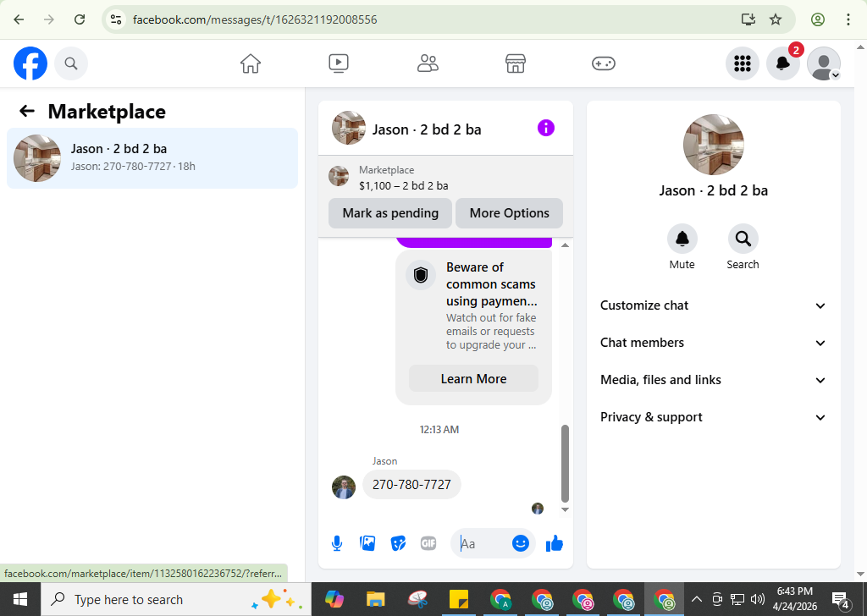The width and height of the screenshot is (867, 616).
Task: Show hidden system tray icons
Action: click(x=697, y=599)
